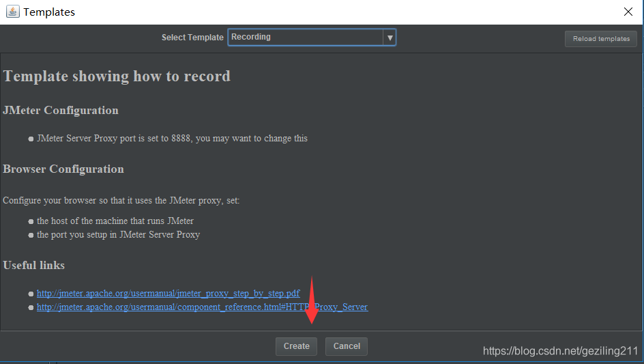Open the component_reference.html HTTP Proxy Server link
Image resolution: width=644 pixels, height=364 pixels.
(202, 307)
